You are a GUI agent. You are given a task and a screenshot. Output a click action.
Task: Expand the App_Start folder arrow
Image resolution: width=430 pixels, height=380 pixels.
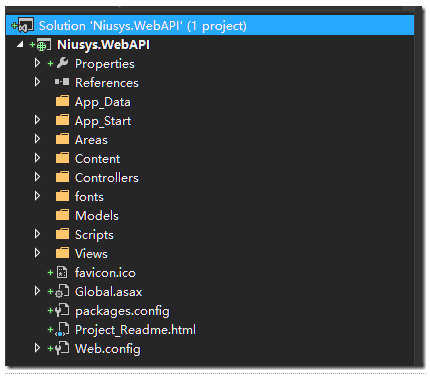pyautogui.click(x=37, y=120)
